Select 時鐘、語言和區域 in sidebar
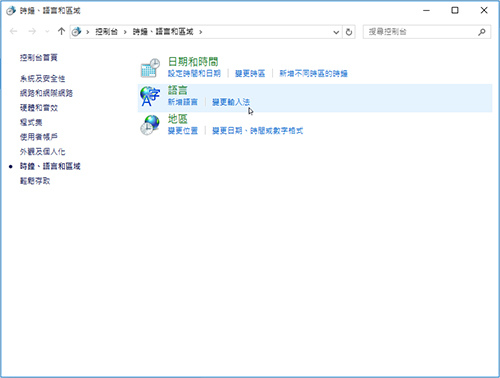The width and height of the screenshot is (500, 378). tap(50, 166)
